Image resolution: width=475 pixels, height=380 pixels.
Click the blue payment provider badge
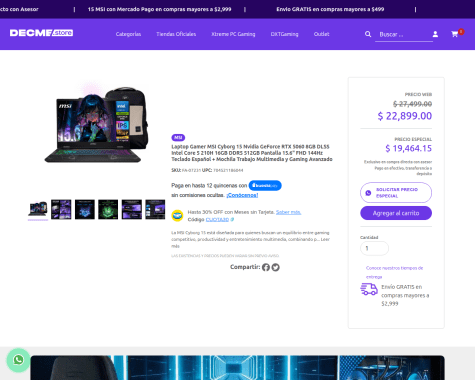click(265, 185)
